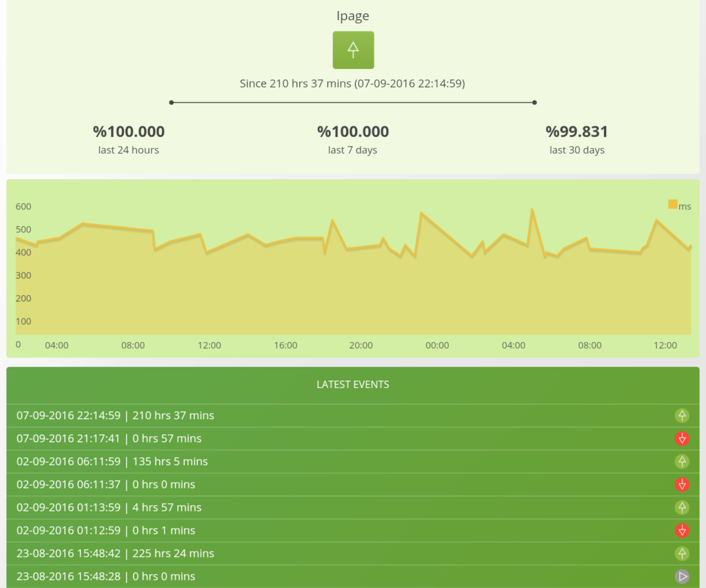The width and height of the screenshot is (706, 588).
Task: Click the up icon for 02-09-2016 01:13:59 event
Action: (x=682, y=507)
